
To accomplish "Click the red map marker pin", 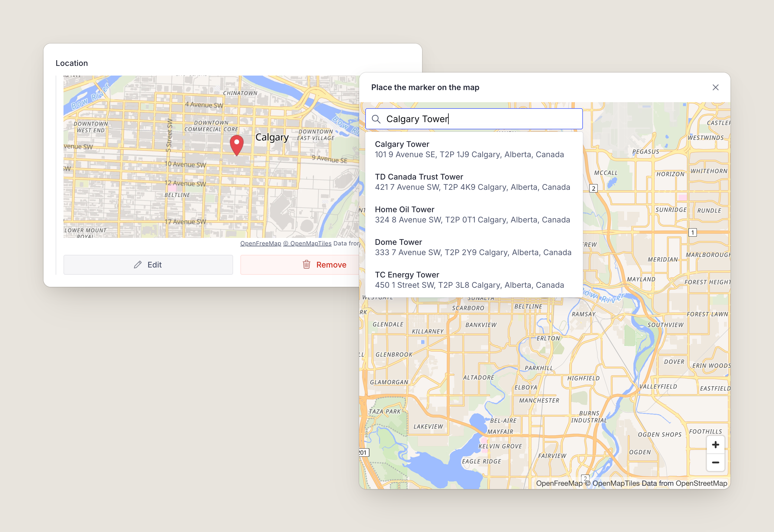I will click(237, 145).
